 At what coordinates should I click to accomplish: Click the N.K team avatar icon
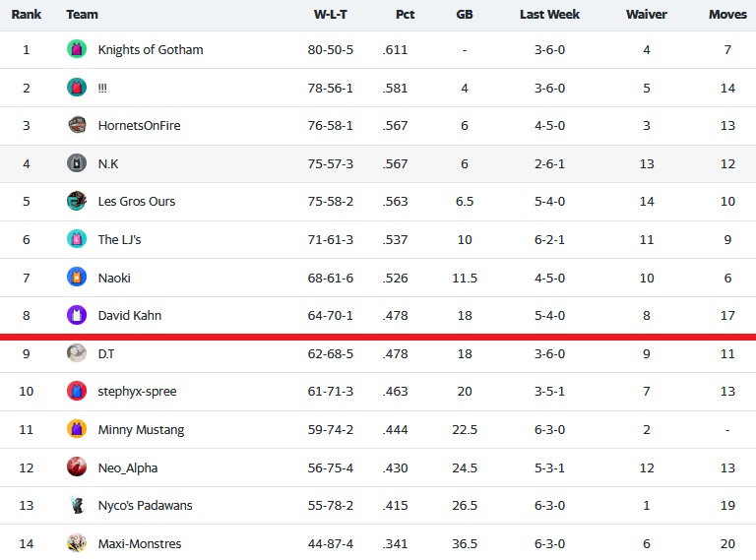click(x=77, y=163)
